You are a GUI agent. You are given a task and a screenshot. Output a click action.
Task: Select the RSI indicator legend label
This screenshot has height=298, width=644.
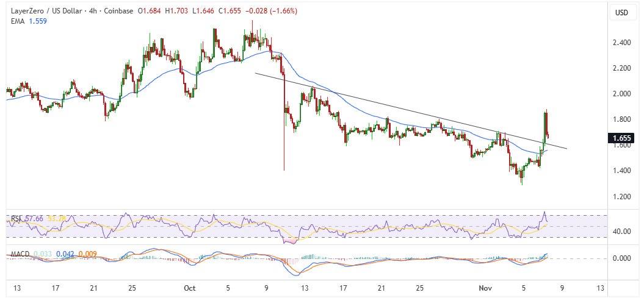tap(13, 218)
